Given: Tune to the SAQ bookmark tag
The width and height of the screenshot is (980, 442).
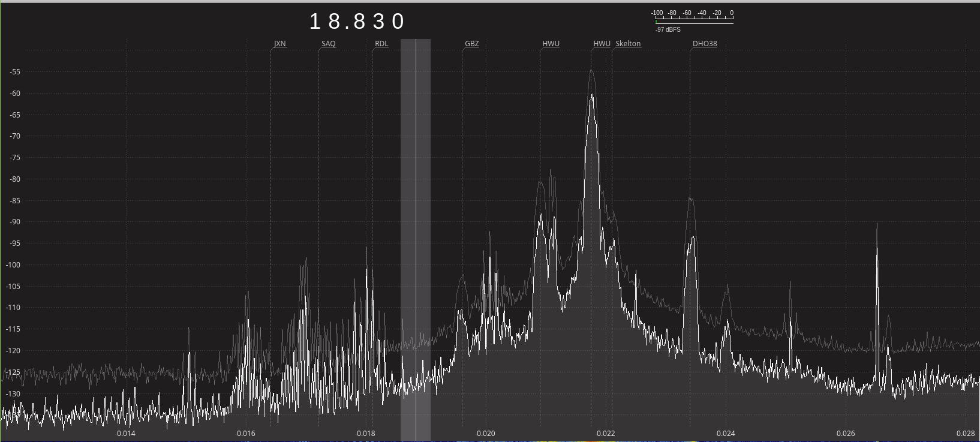Looking at the screenshot, I should 328,44.
